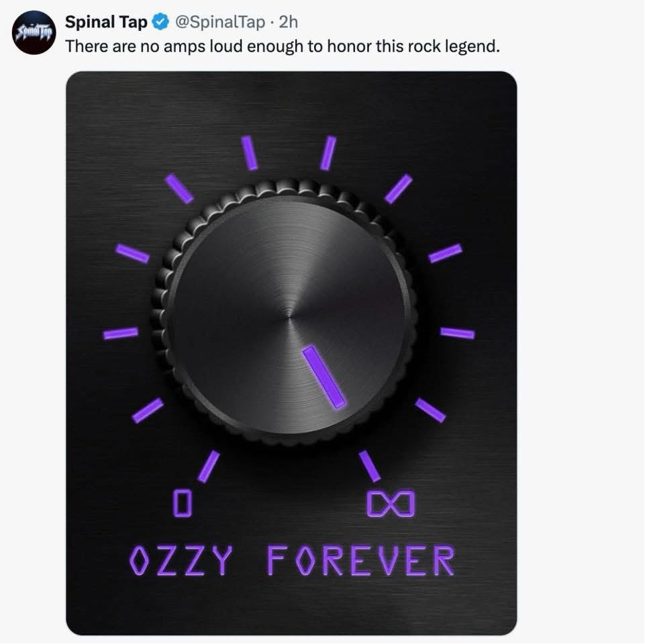Click the tick mark just above the zero symbol
Image resolution: width=645 pixels, height=644 pixels.
point(209,466)
